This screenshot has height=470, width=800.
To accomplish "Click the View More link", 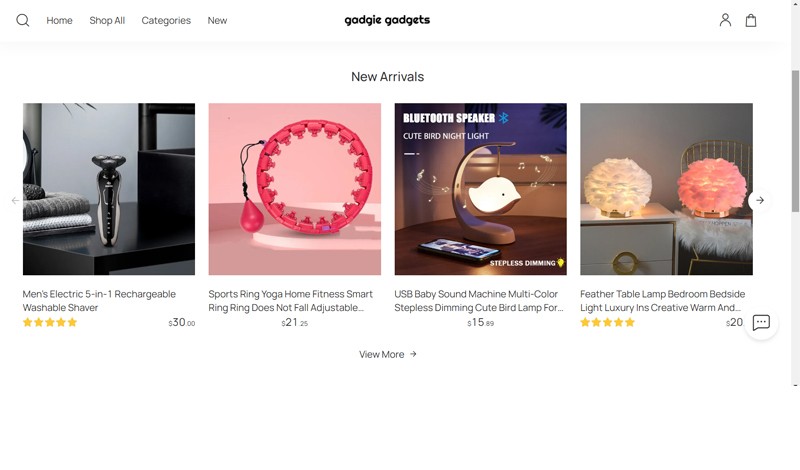I will (388, 354).
